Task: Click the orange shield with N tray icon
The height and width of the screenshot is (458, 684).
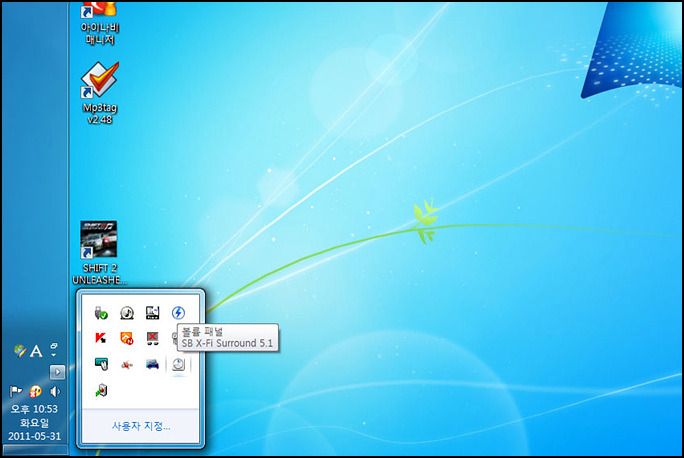Action: 127,338
